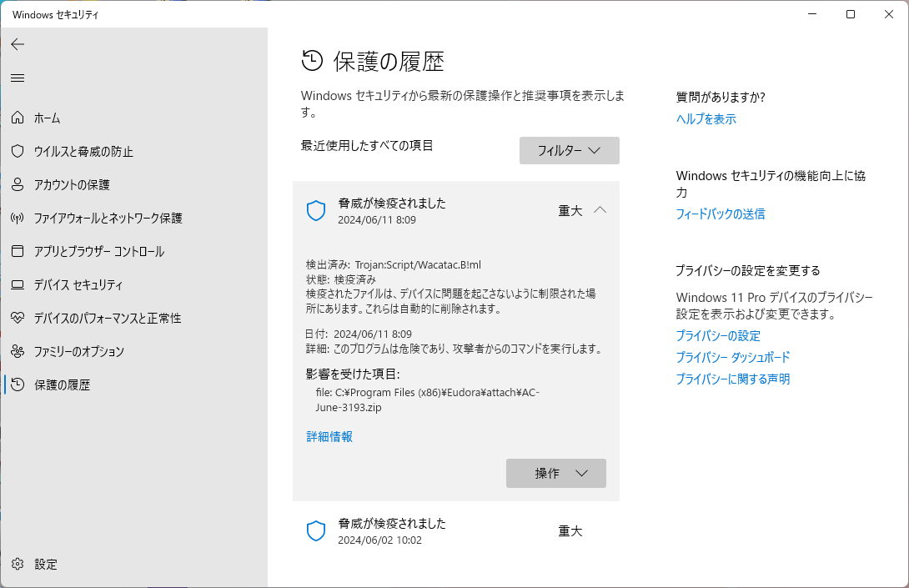
Task: Click the プライバシーの設定を変更する heading
Action: (748, 270)
